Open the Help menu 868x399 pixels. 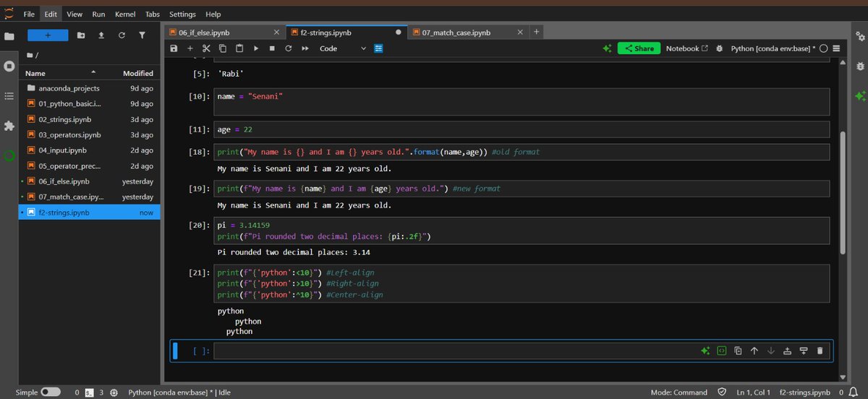pos(213,14)
